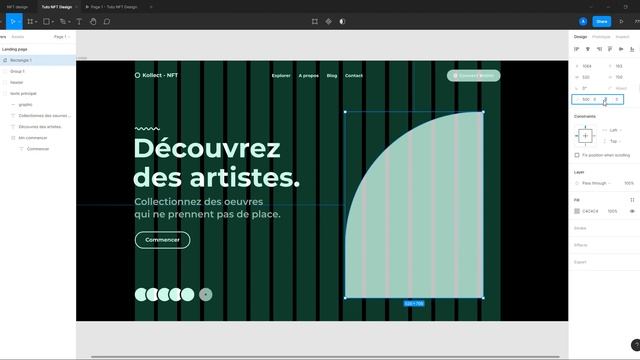Screen dimensions: 640x360
Task: Select the Rectangle shape tool
Action: (x=47, y=21)
